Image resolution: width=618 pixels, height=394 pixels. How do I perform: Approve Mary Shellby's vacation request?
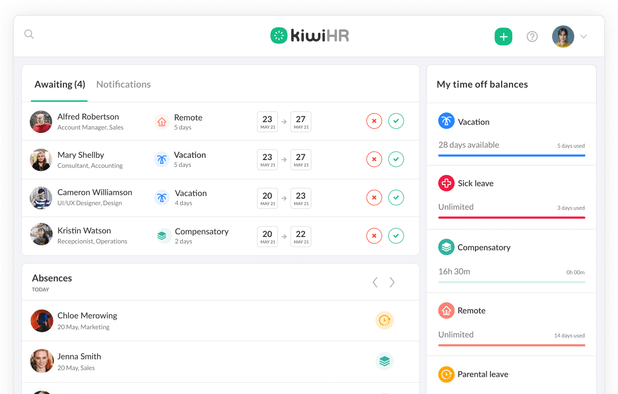396,159
